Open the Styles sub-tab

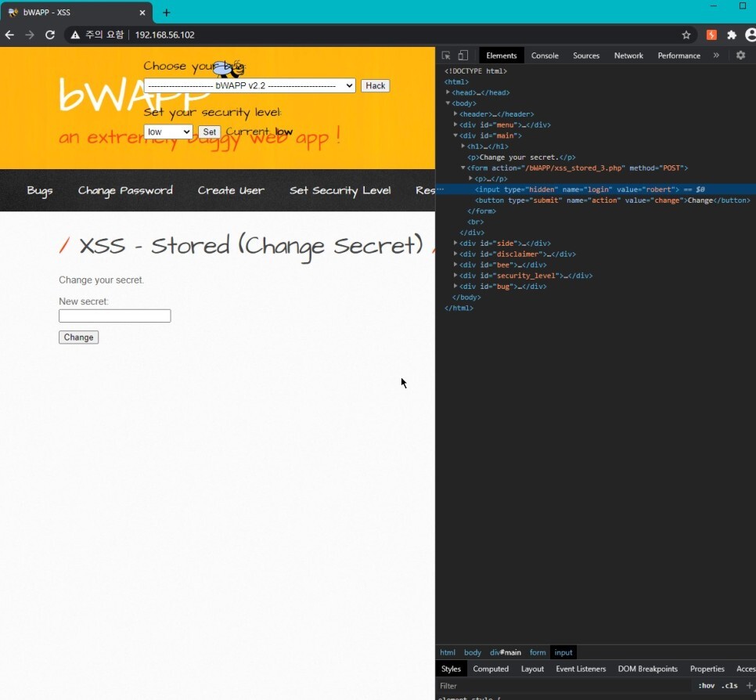point(452,669)
